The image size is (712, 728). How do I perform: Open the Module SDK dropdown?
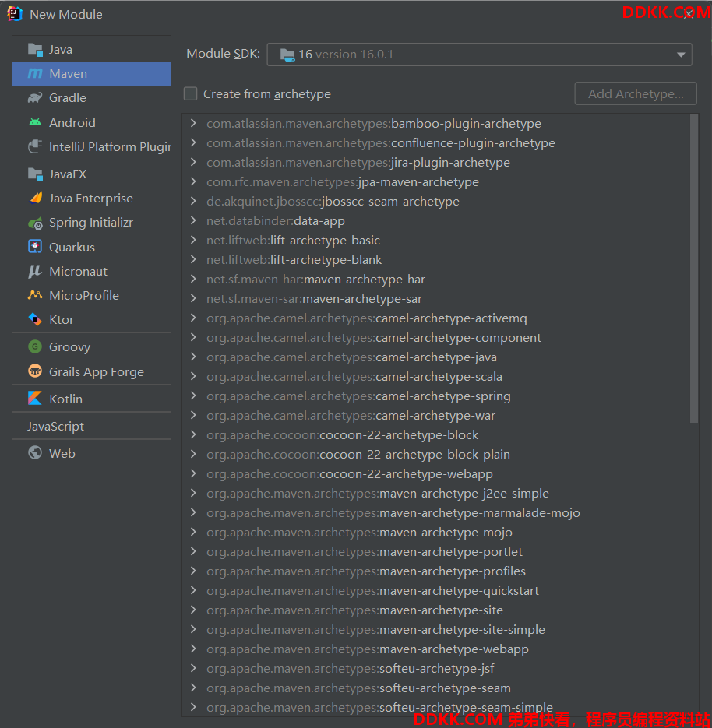479,55
